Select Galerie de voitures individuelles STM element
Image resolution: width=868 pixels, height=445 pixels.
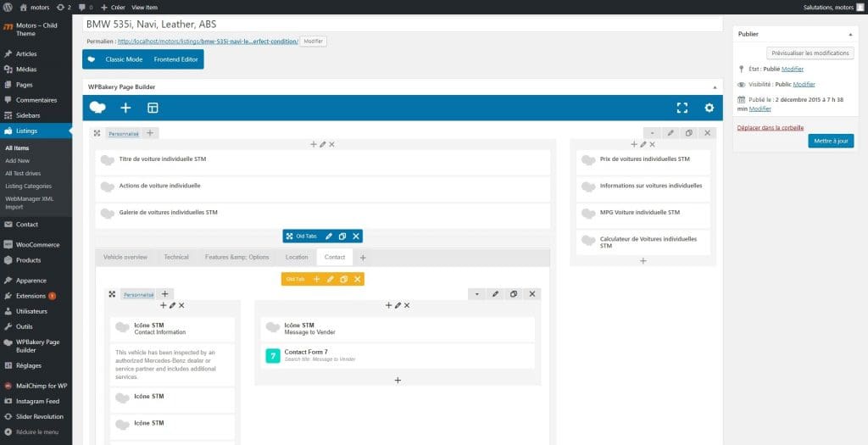pyautogui.click(x=323, y=213)
